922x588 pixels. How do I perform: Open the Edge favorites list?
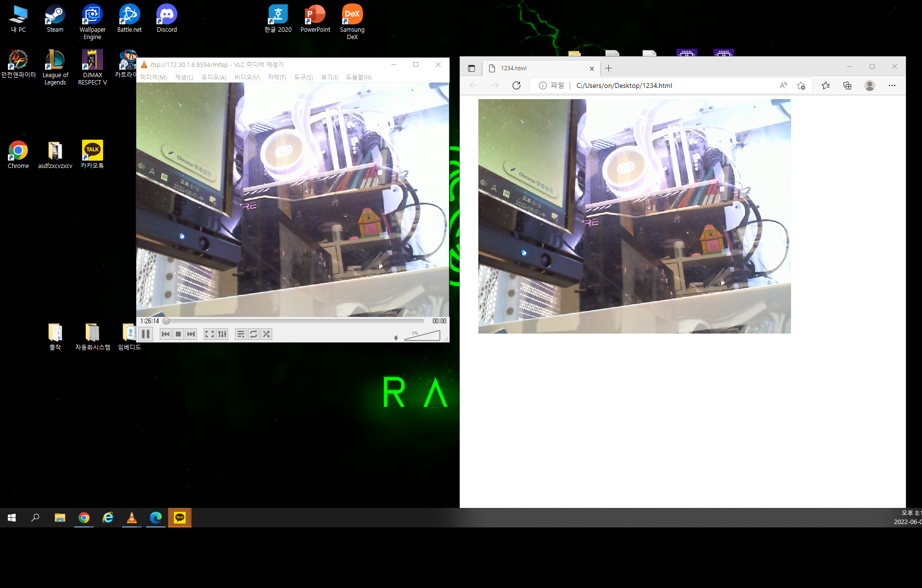826,85
